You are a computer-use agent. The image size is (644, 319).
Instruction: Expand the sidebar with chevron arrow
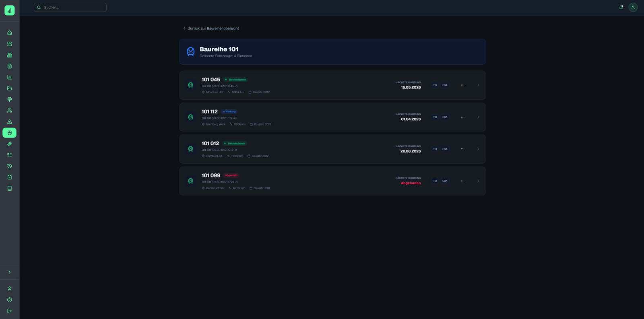(x=10, y=272)
